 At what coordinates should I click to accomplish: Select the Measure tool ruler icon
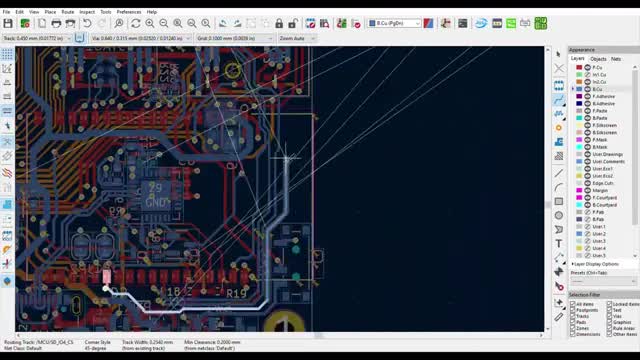pos(559,317)
